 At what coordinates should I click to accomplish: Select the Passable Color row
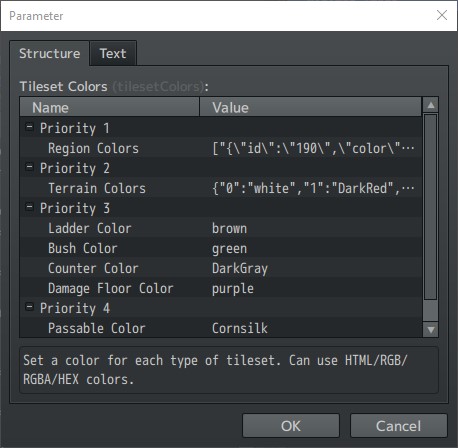pos(221,327)
